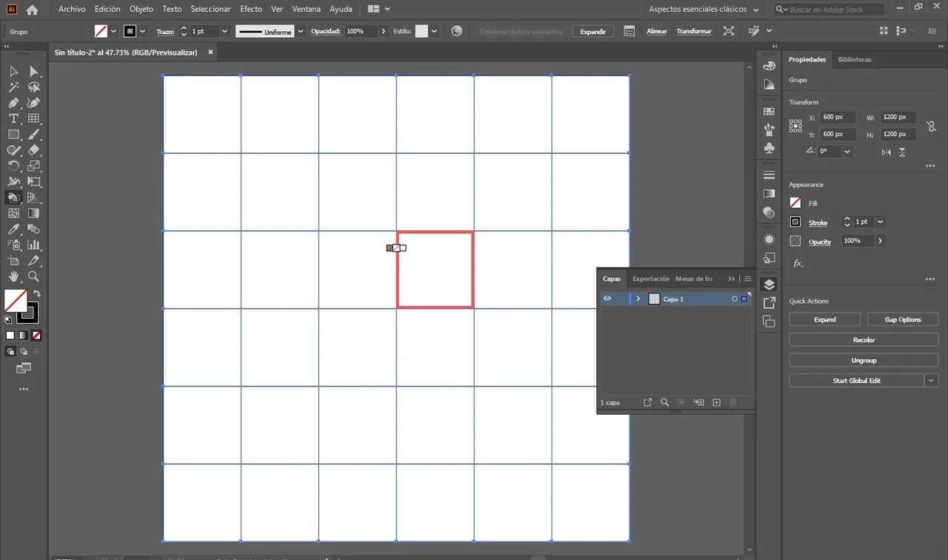Select the Paintbrush tool

click(33, 135)
